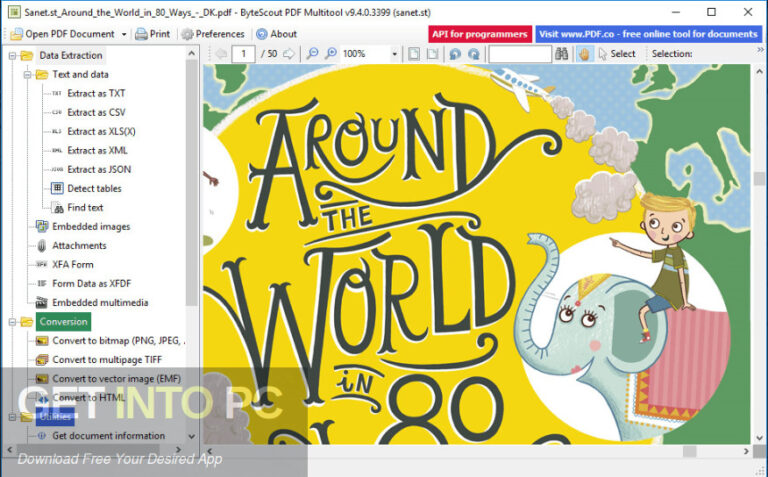The image size is (768, 477).
Task: Activate the hand pan tool
Action: [x=584, y=53]
